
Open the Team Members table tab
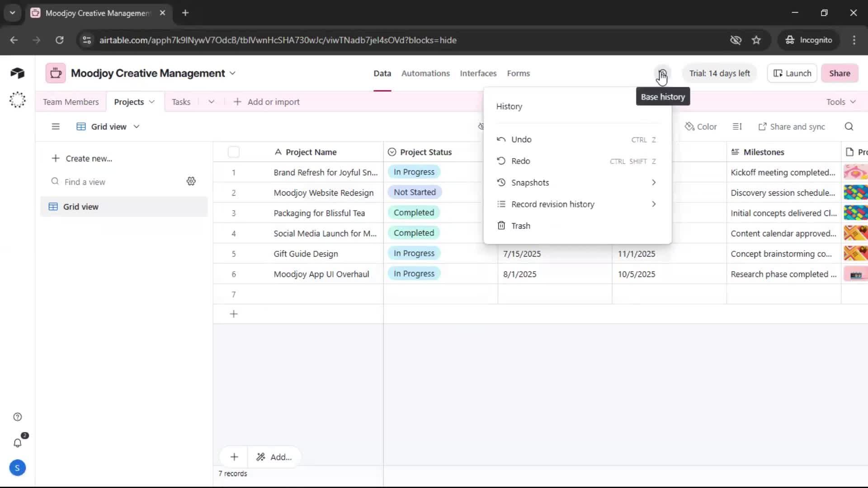(71, 102)
